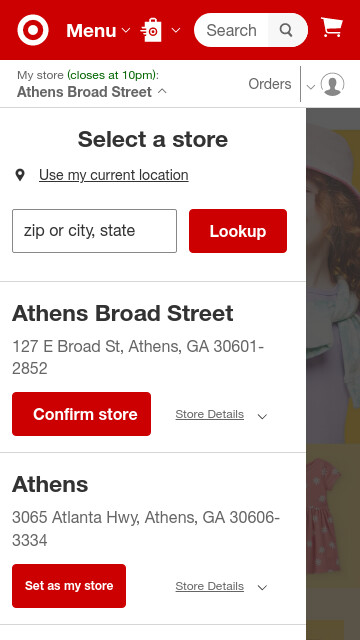360x640 pixels.
Task: Expand the chevron next to delivery bag
Action: point(176,30)
